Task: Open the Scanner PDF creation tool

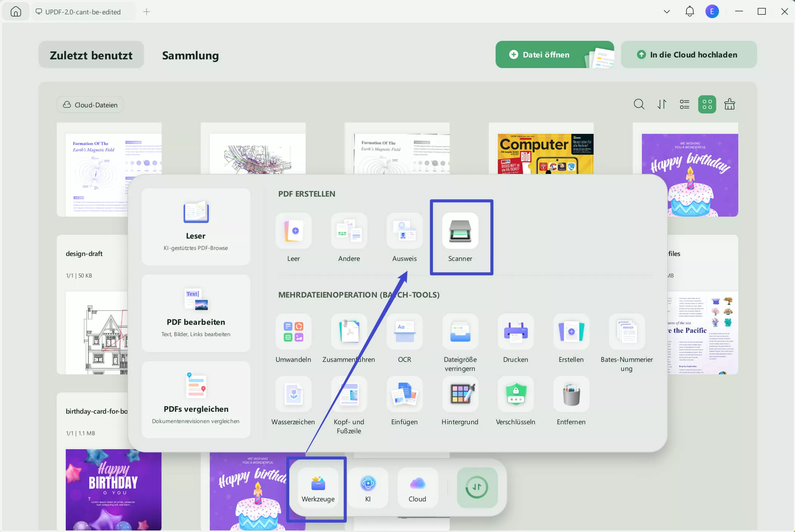Action: pos(460,231)
